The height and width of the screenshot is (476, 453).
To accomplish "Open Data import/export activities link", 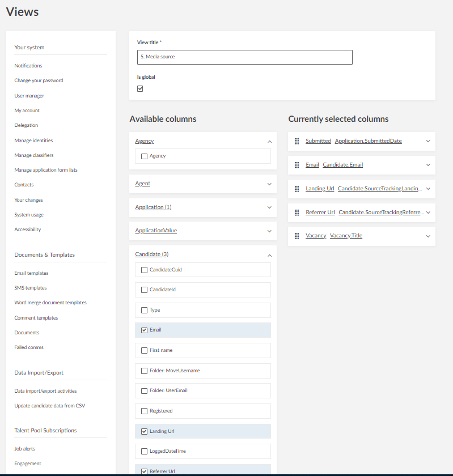I will click(45, 391).
